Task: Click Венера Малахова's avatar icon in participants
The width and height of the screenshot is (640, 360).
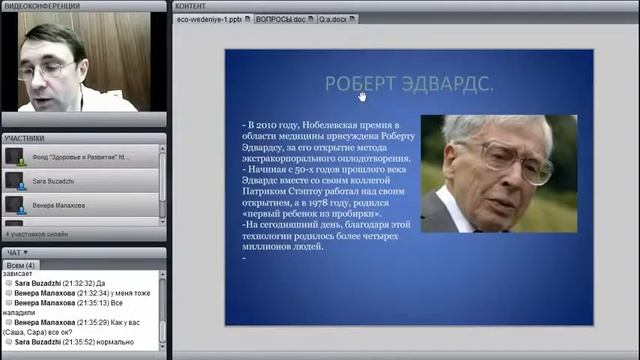Action: pyautogui.click(x=15, y=205)
